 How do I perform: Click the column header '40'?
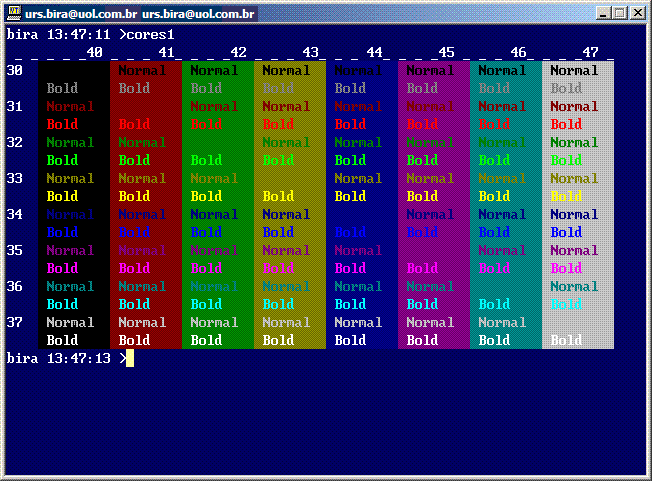95,52
